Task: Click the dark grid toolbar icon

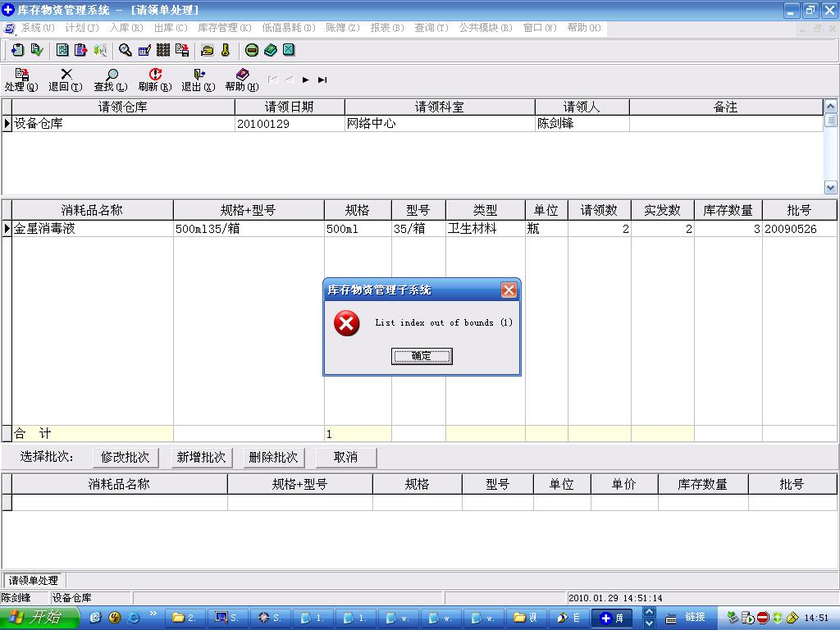Action: (163, 50)
